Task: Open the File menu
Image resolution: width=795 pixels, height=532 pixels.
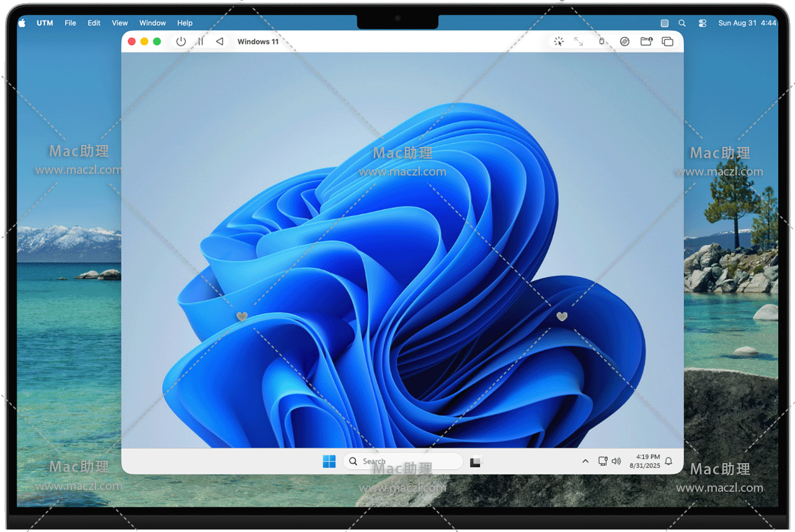Action: [x=70, y=23]
